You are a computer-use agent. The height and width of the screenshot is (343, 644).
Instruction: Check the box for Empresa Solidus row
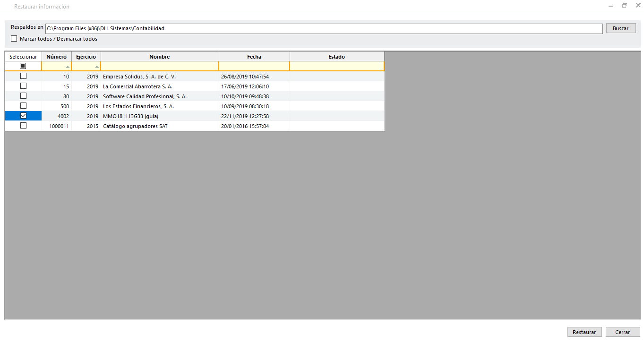click(23, 76)
